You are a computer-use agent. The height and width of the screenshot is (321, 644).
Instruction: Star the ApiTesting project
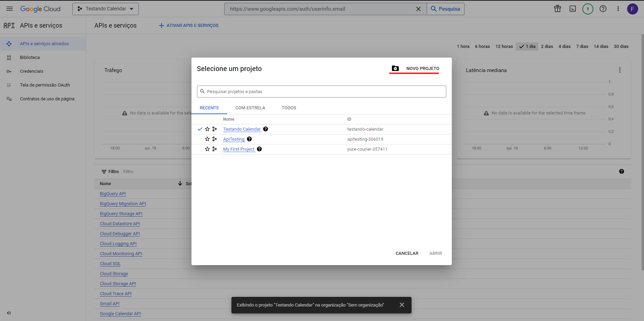click(x=207, y=139)
